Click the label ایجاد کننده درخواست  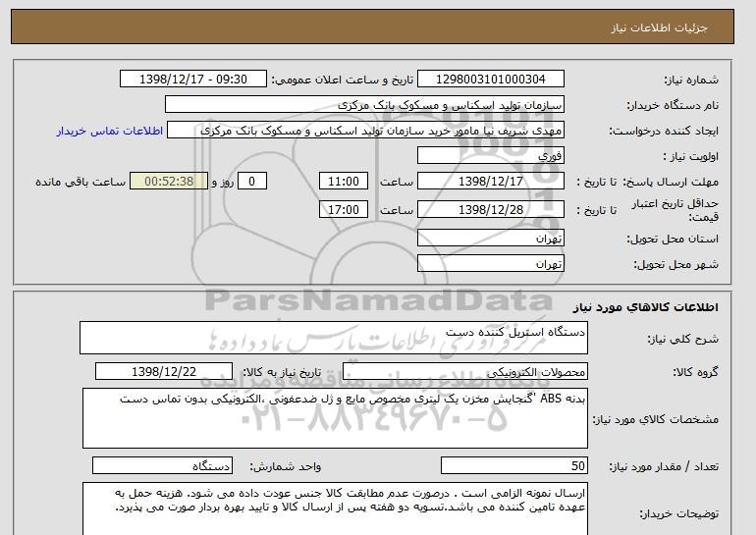click(x=664, y=131)
